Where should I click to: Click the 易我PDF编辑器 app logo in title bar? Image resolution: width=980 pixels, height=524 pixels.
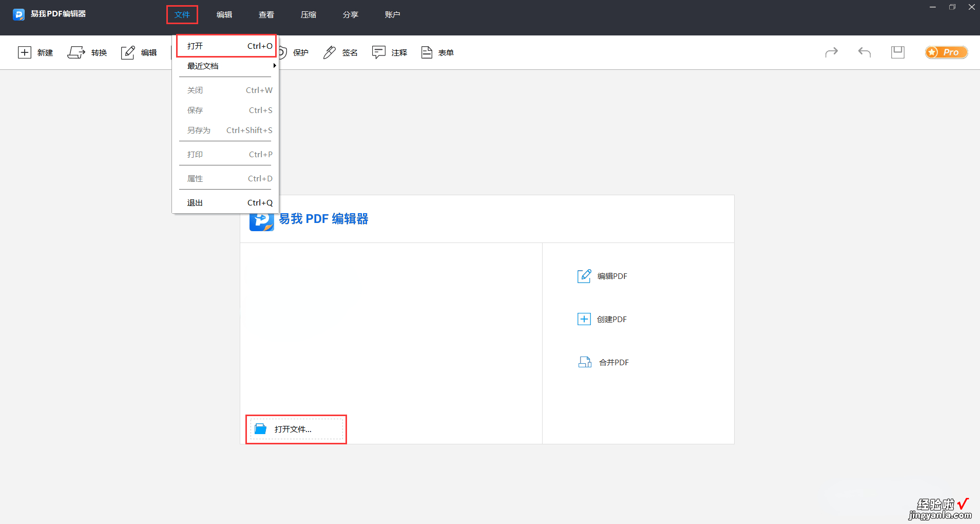[19, 14]
